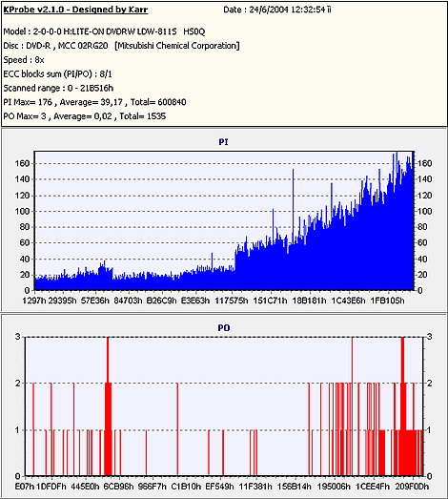Click the Disc MCC 02RG20 line
This screenshot has height=499, width=448.
point(121,46)
